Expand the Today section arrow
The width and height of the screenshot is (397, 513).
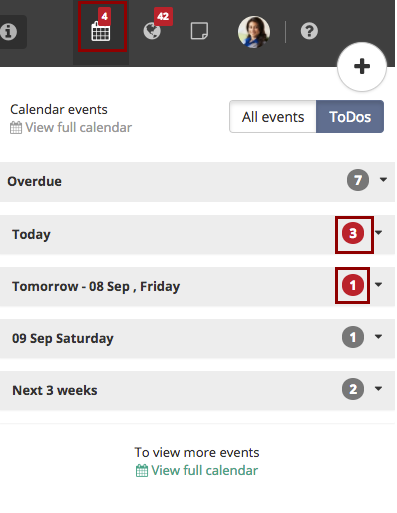click(x=378, y=232)
